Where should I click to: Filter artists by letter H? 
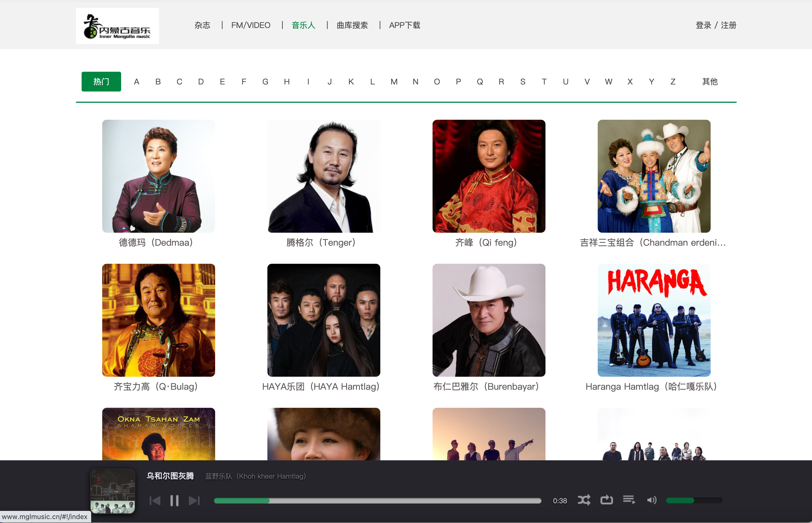coord(287,82)
